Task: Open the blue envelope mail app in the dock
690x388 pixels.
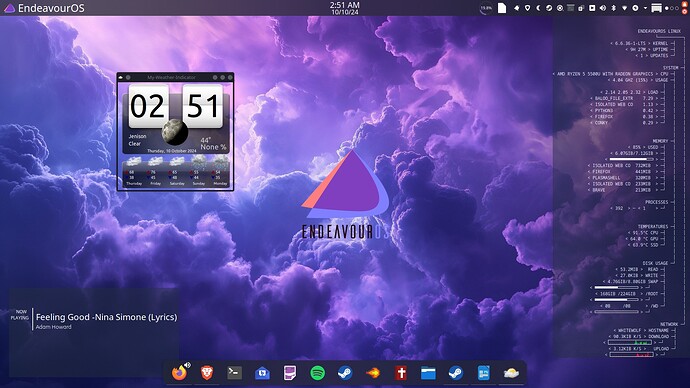Action: (262, 373)
